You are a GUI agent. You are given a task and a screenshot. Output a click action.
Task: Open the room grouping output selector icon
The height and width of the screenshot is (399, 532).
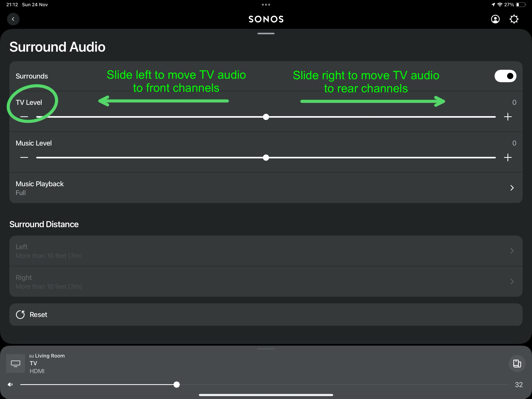[x=517, y=363]
